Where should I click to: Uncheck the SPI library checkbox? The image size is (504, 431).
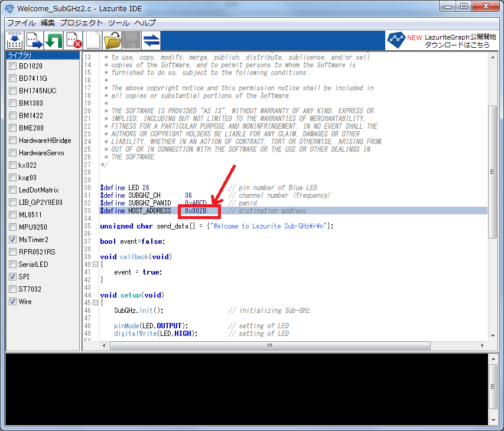coord(12,277)
